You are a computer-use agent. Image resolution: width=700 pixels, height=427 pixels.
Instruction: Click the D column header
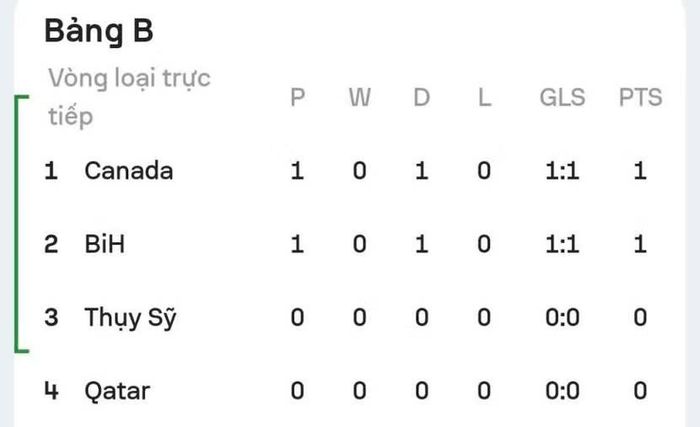click(x=422, y=97)
